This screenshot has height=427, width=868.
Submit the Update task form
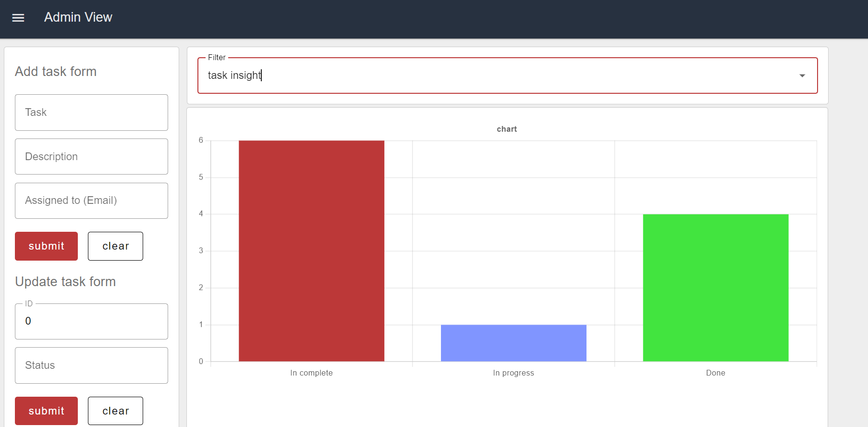(46, 411)
